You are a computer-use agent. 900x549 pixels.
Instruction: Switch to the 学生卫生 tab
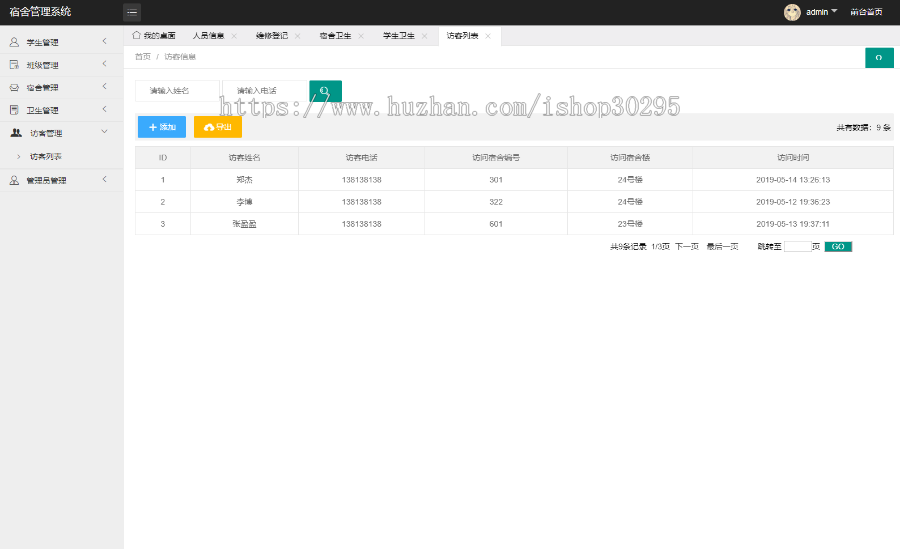[399, 36]
